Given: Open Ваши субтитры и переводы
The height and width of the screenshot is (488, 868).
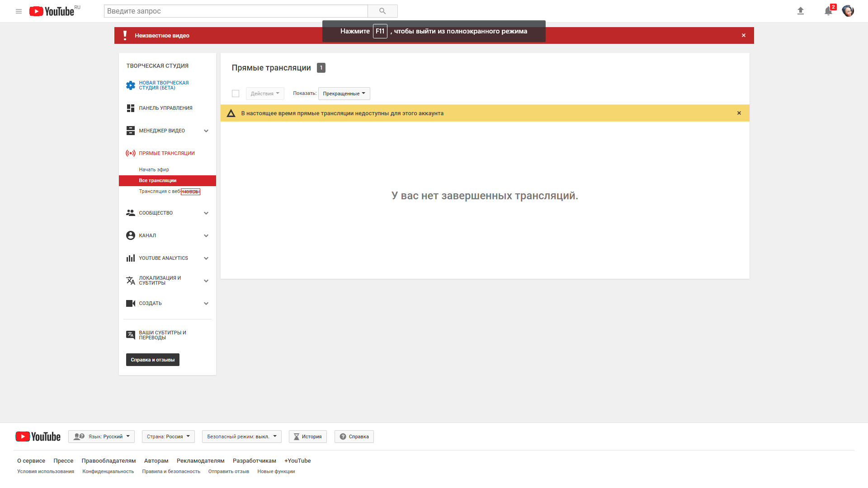Looking at the screenshot, I should click(162, 335).
